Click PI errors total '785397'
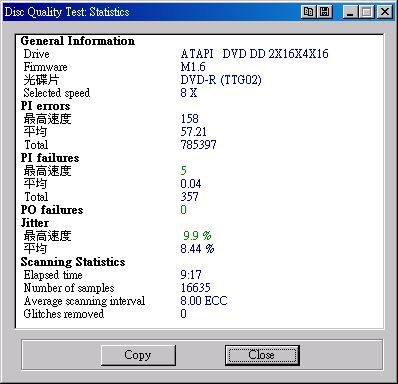 point(198,145)
